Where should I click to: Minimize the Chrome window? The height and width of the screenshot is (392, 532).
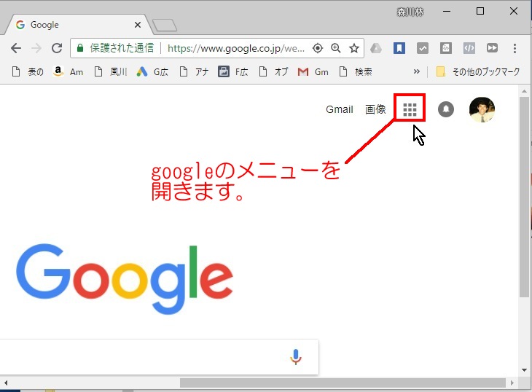[x=447, y=11]
